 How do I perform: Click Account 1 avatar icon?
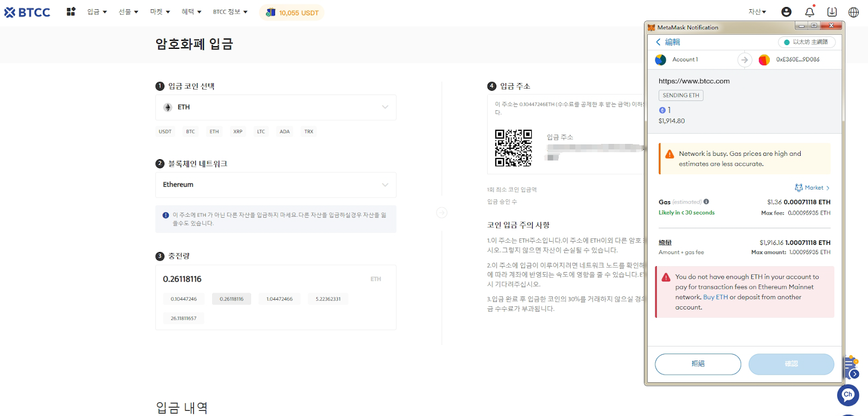coord(660,60)
